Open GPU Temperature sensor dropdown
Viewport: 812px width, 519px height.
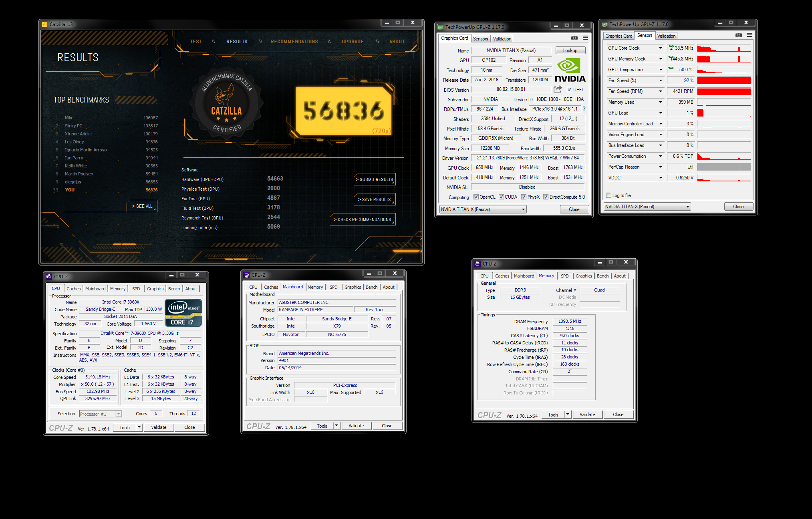(x=661, y=70)
